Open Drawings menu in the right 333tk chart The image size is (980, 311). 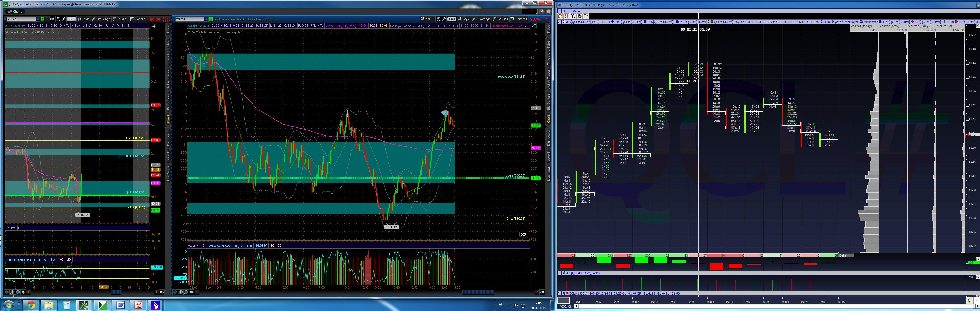click(481, 19)
